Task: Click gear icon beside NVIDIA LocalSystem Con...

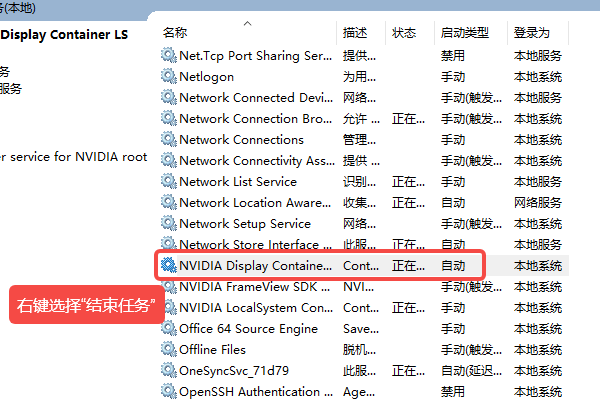Action: (170, 307)
